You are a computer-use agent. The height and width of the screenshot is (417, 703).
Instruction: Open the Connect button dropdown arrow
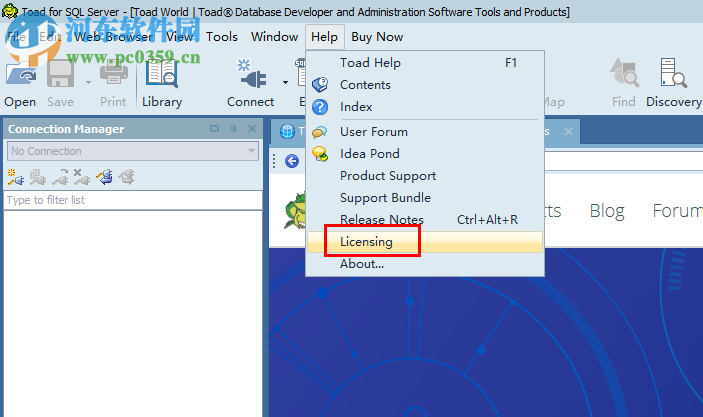(285, 83)
